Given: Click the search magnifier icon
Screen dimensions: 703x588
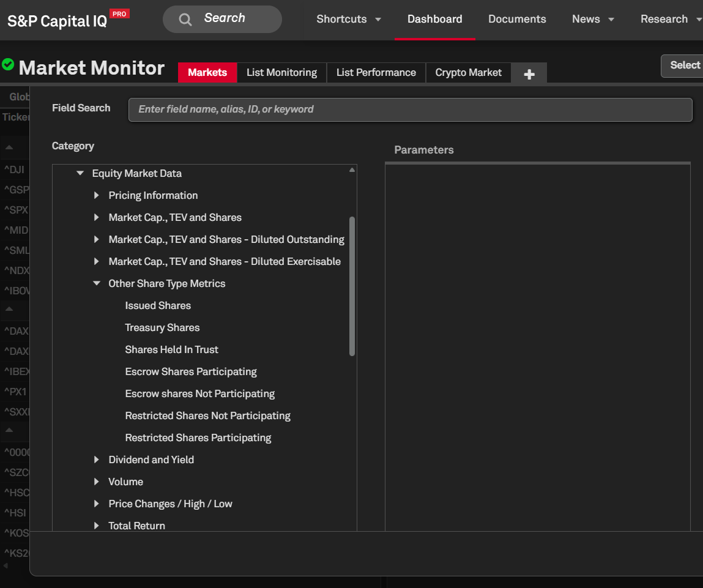Looking at the screenshot, I should 185,20.
